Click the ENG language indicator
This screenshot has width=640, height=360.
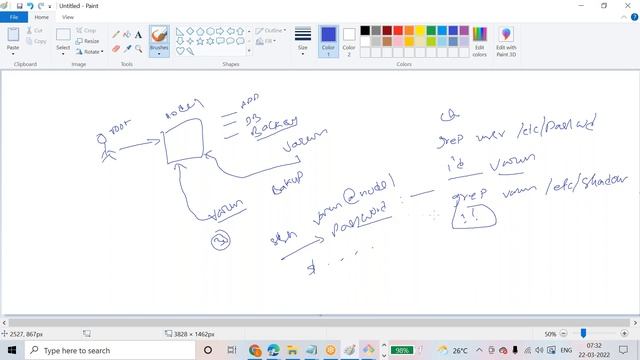click(x=566, y=350)
